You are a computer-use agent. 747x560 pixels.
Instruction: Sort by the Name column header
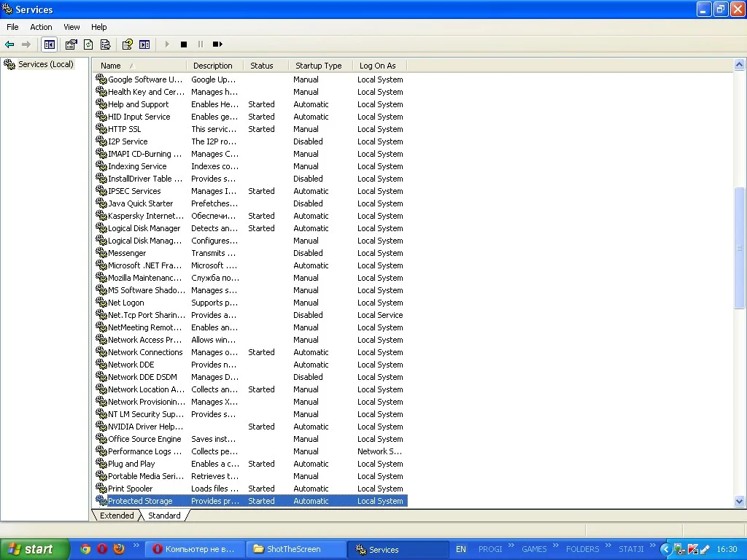[x=139, y=66]
